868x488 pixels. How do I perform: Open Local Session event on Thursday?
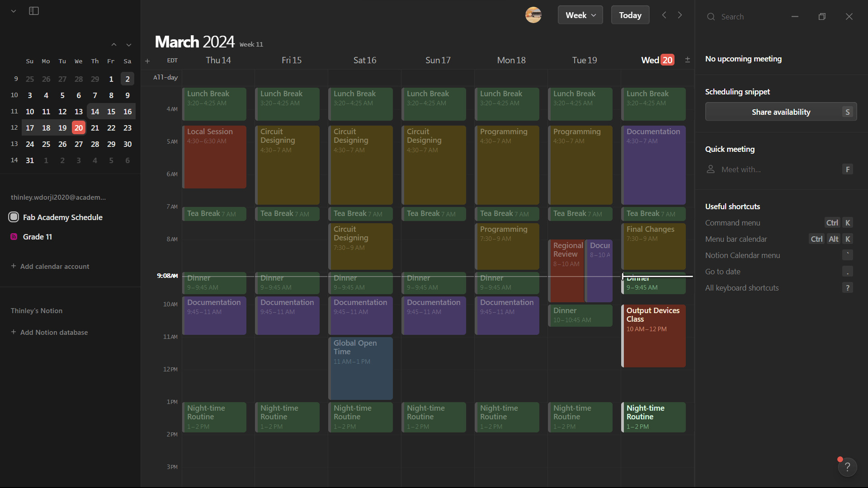click(x=215, y=157)
